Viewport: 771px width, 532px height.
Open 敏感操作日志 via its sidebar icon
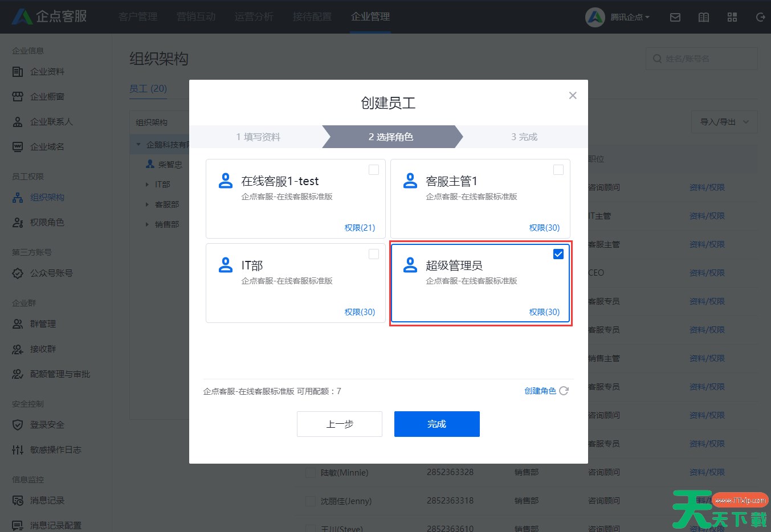tap(18, 450)
